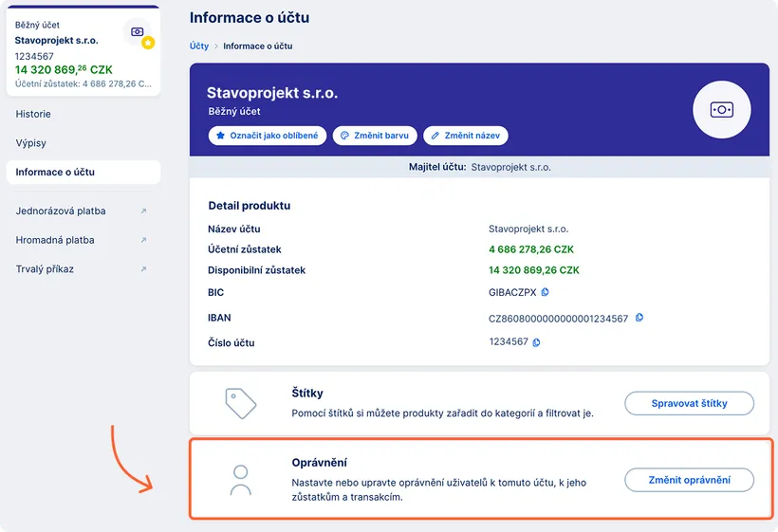Click the arrow icon beside Trvalý příkaz
This screenshot has height=532, width=778.
pos(143,269)
